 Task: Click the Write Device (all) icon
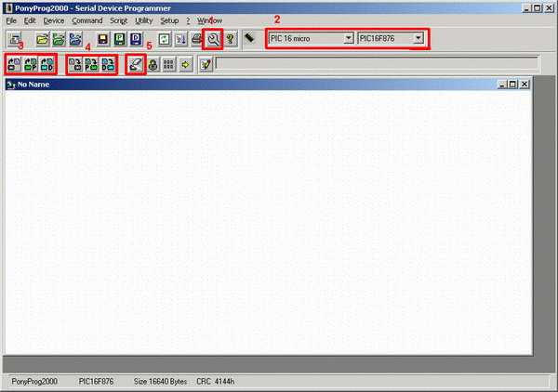[75, 64]
